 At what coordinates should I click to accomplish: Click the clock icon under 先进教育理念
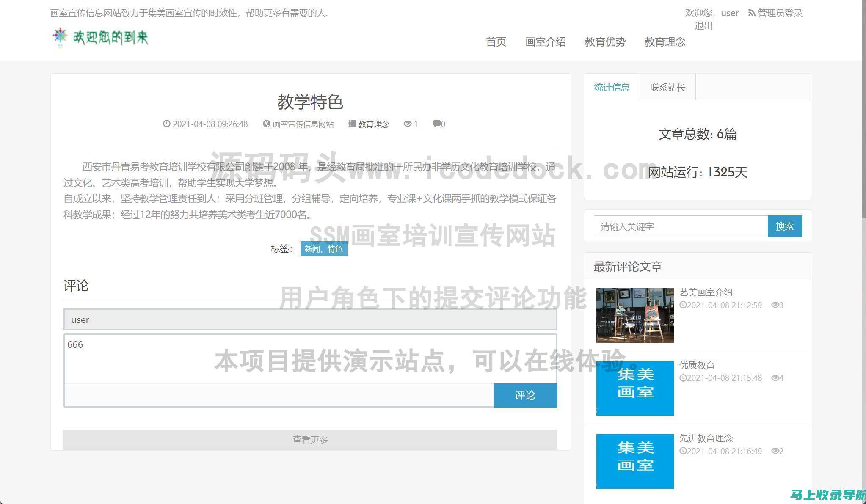[683, 451]
